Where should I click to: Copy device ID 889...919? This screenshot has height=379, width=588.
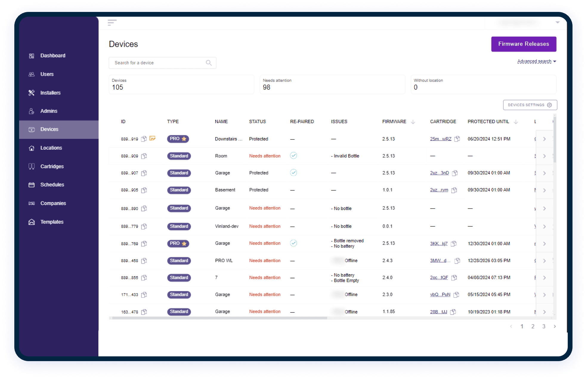[x=144, y=139]
